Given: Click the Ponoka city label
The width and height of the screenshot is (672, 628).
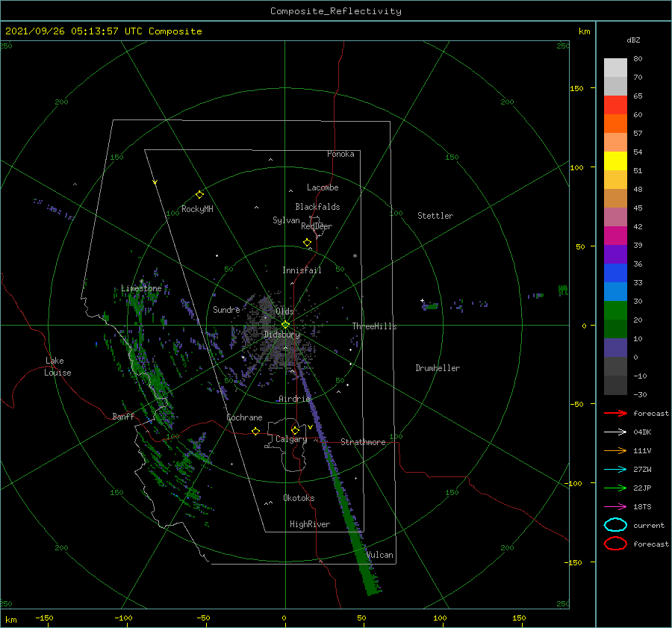Looking at the screenshot, I should coord(340,154).
